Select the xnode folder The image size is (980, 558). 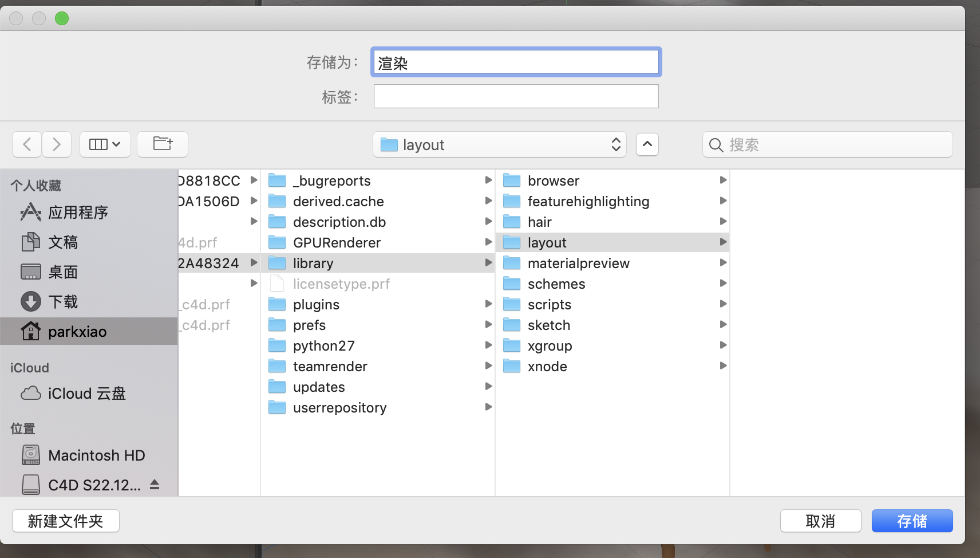[612, 366]
